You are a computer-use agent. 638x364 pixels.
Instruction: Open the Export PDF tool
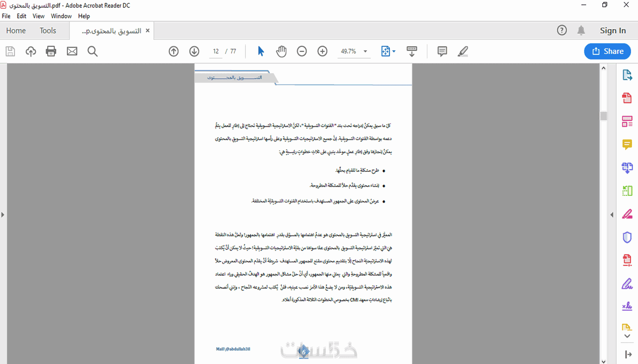[627, 75]
